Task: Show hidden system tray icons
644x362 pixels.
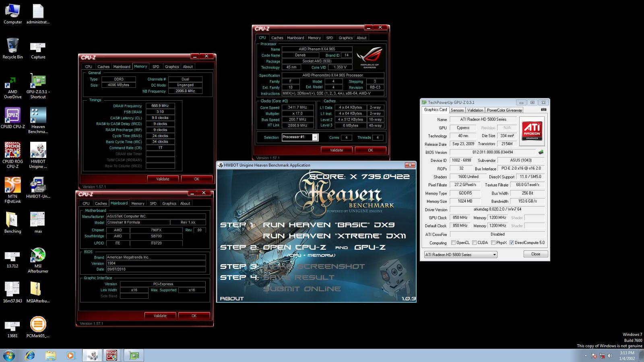Action: [586, 356]
